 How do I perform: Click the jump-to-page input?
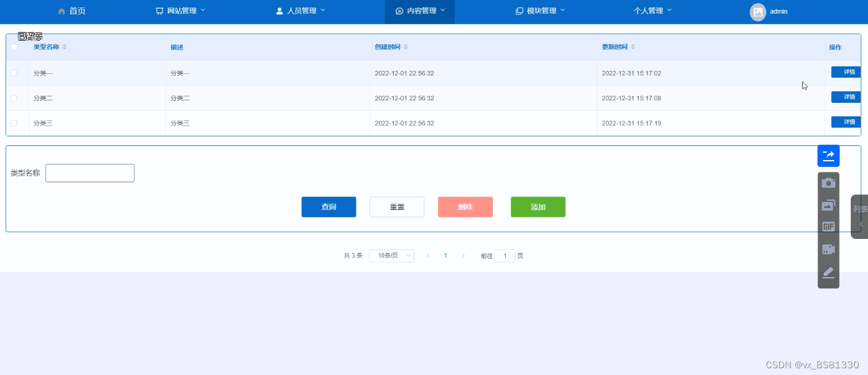point(505,256)
